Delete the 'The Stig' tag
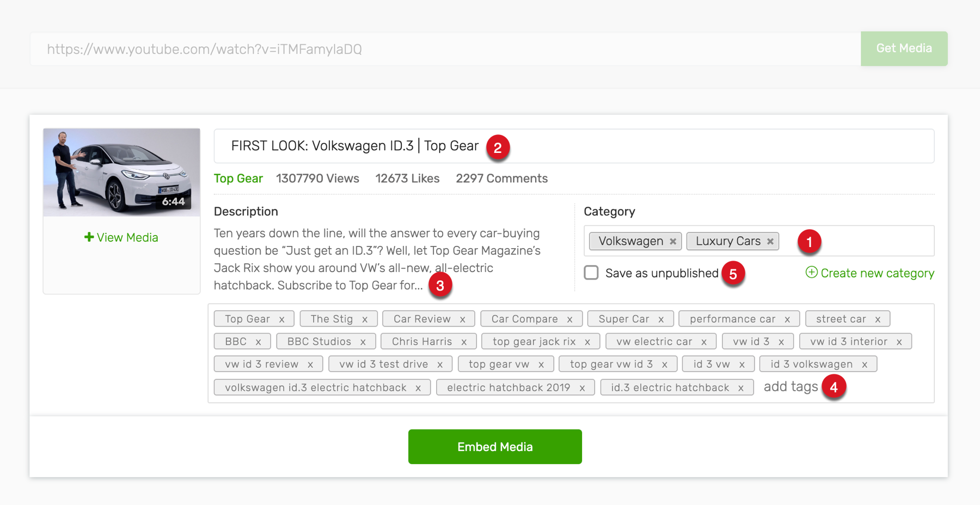980x505 pixels. pos(365,319)
